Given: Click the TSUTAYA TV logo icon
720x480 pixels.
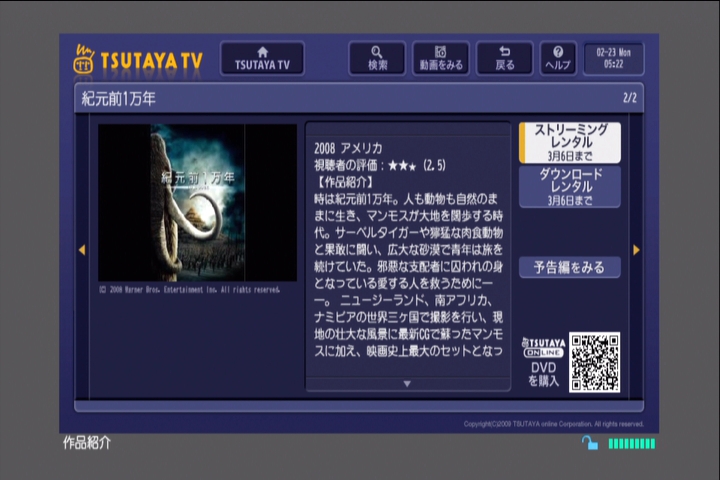Looking at the screenshot, I should pos(84,60).
